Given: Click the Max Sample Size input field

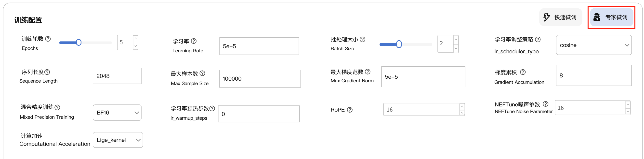Looking at the screenshot, I should point(260,79).
